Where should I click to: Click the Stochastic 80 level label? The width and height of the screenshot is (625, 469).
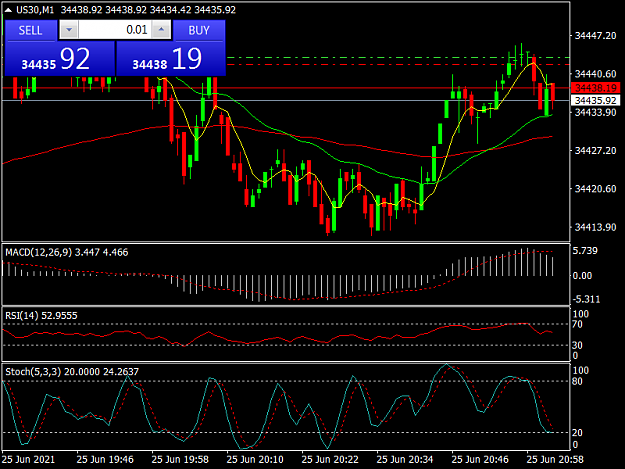[x=578, y=381]
